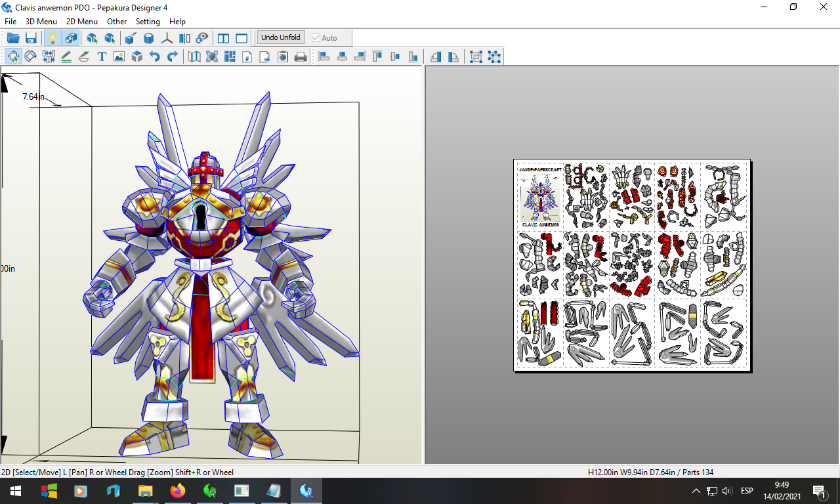Print the pattern with the printer icon

pos(301,56)
